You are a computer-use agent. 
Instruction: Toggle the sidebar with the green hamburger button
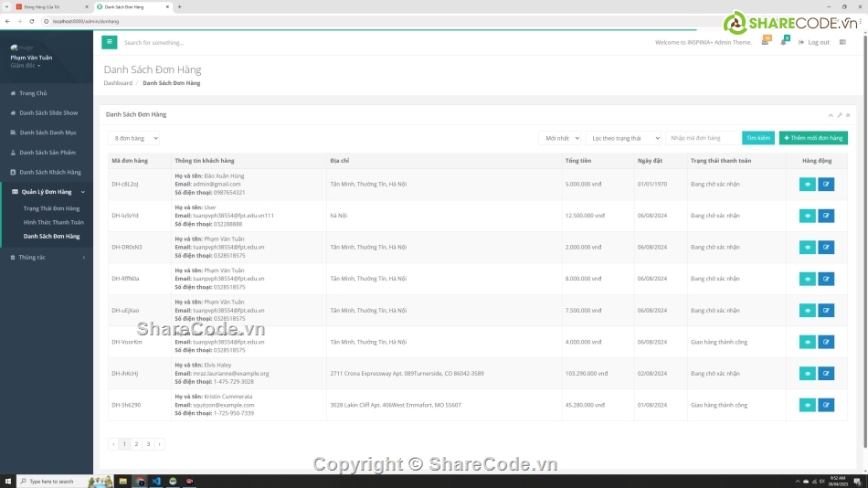click(x=109, y=42)
